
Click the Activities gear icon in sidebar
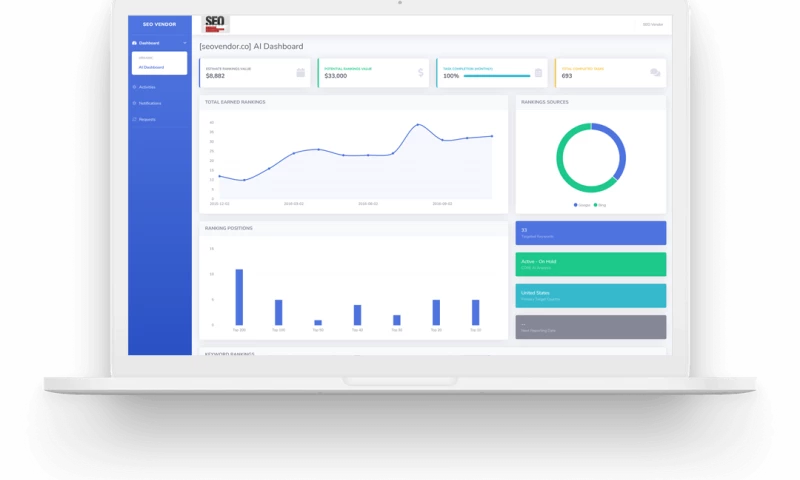(134, 87)
